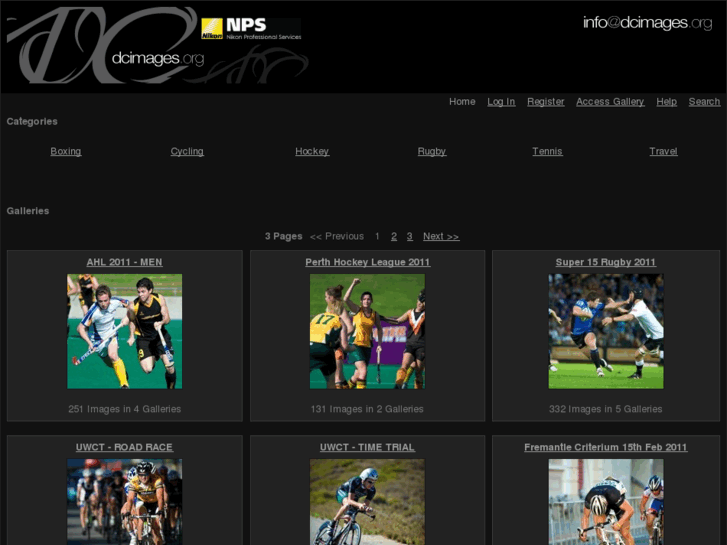
Task: Click the '251 Images in 4 Galleries' text
Action: coord(124,409)
